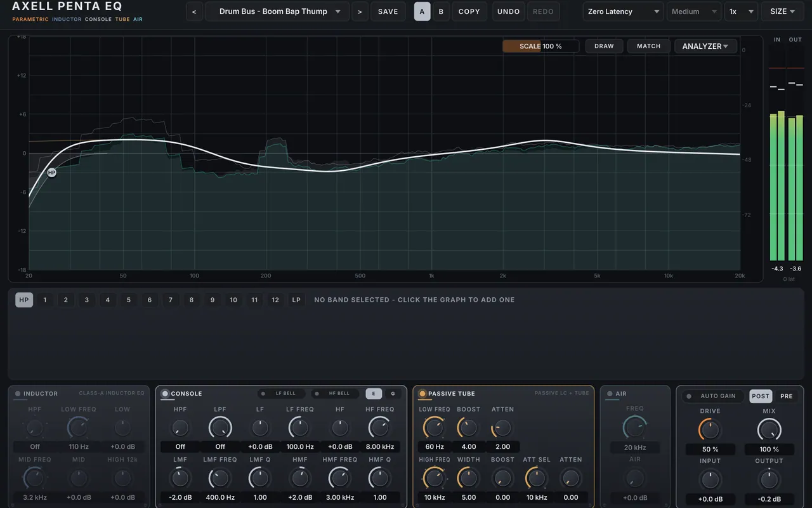Open the Medium quality dropdown
This screenshot has width=812, height=508.
[x=694, y=11]
